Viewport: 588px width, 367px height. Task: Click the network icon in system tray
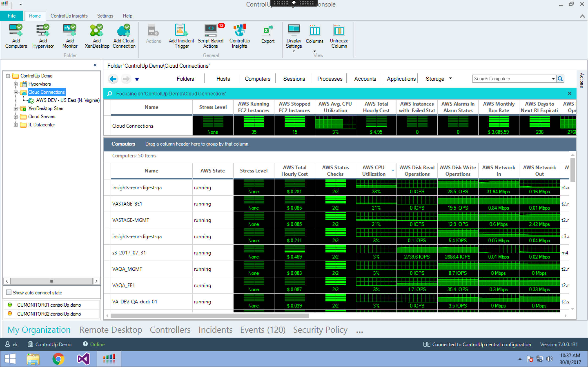tap(540, 359)
